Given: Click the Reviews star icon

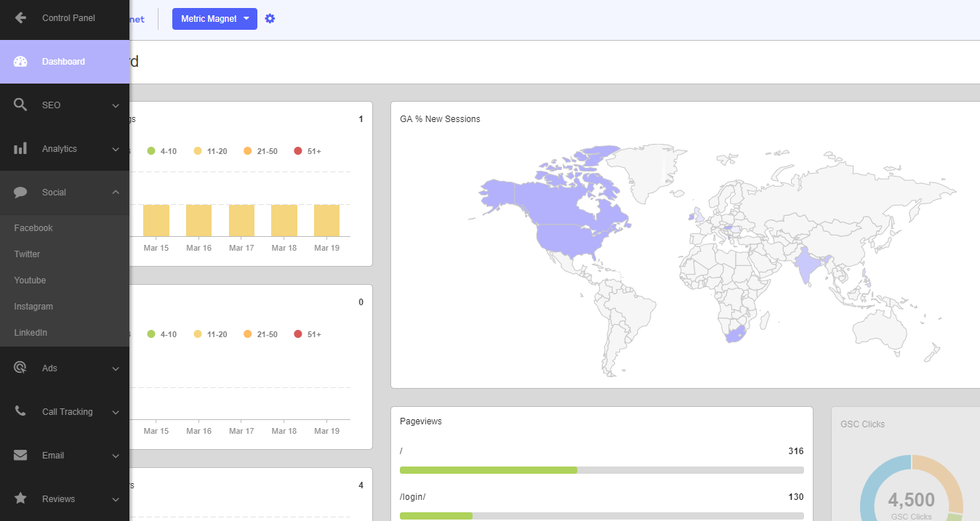Looking at the screenshot, I should [20, 499].
